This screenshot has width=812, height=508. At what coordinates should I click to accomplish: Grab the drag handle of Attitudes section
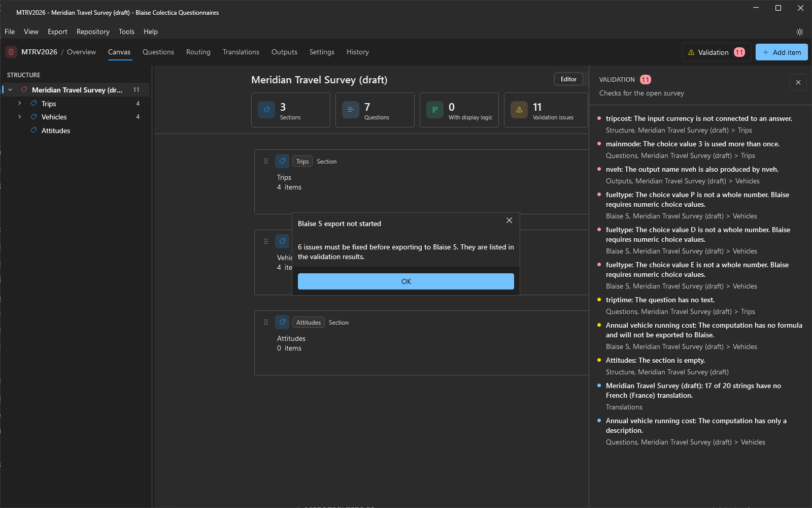266,322
